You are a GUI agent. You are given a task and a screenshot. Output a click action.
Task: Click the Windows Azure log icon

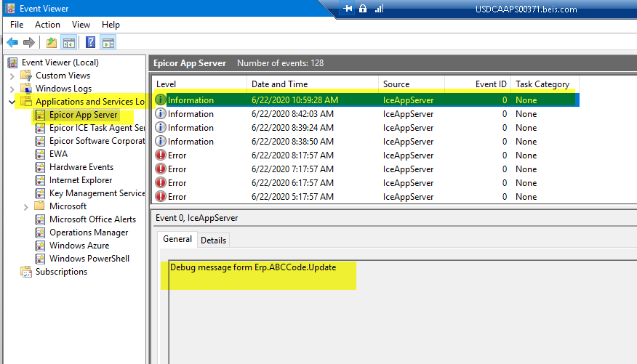pos(40,246)
